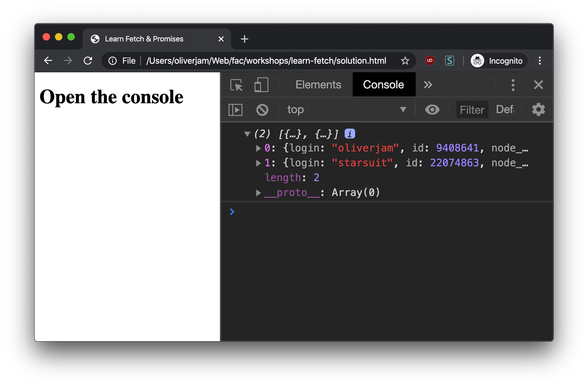The width and height of the screenshot is (588, 387).
Task: Open the top JavaScript context dropdown
Action: pyautogui.click(x=346, y=110)
